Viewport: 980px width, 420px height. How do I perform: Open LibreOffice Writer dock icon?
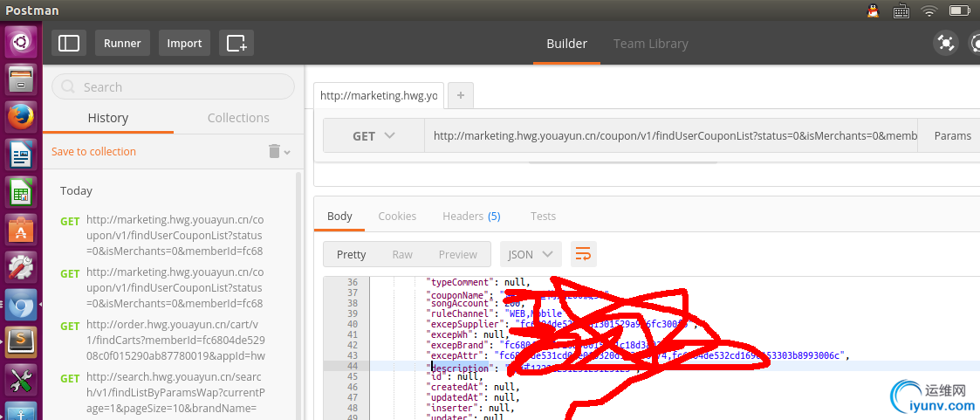click(21, 155)
